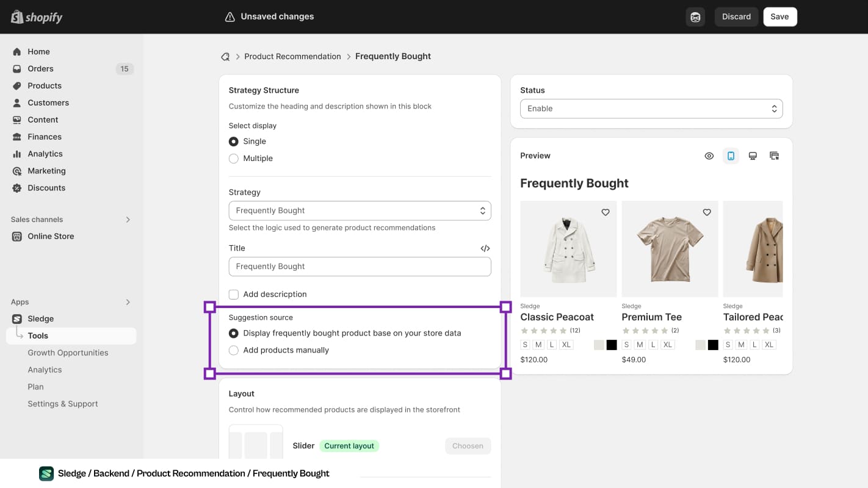
Task: Click the breadcrumb root icon
Action: tap(225, 57)
